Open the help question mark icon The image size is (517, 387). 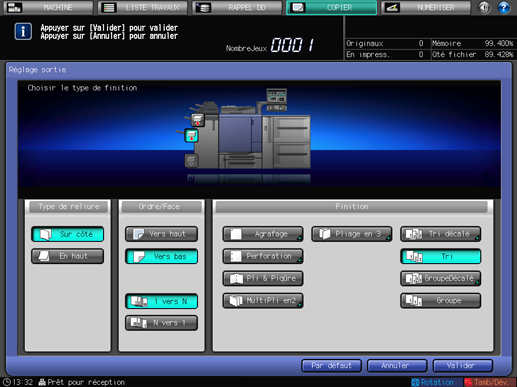504,7
